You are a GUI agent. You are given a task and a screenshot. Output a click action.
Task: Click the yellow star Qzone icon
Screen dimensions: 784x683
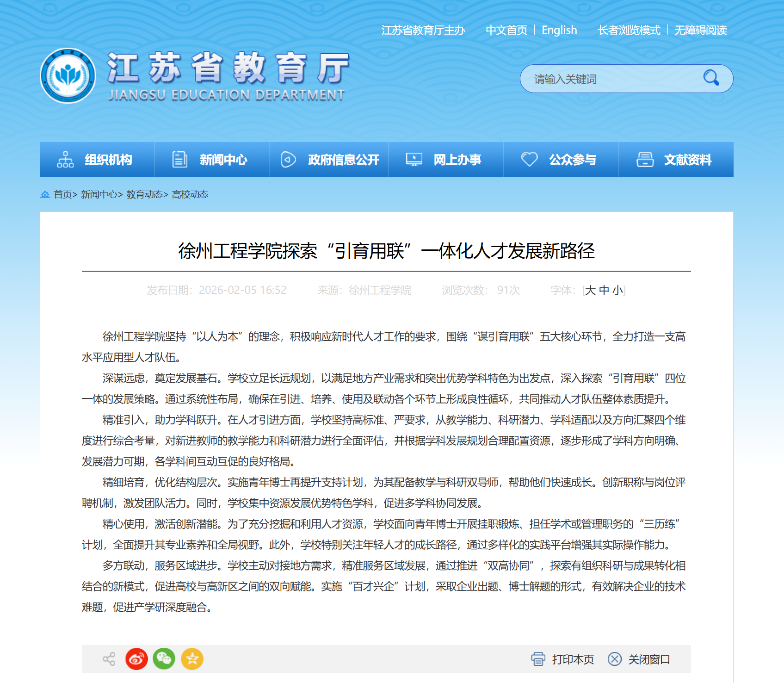click(x=192, y=659)
